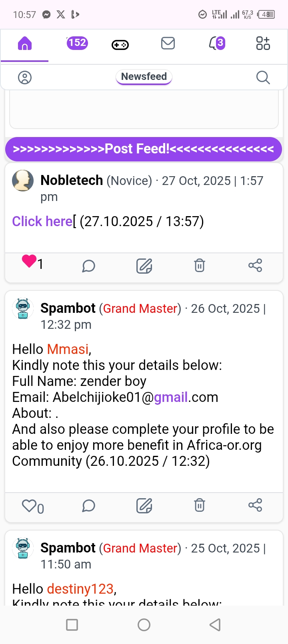Open the games controller icon
288x644 pixels.
(120, 44)
